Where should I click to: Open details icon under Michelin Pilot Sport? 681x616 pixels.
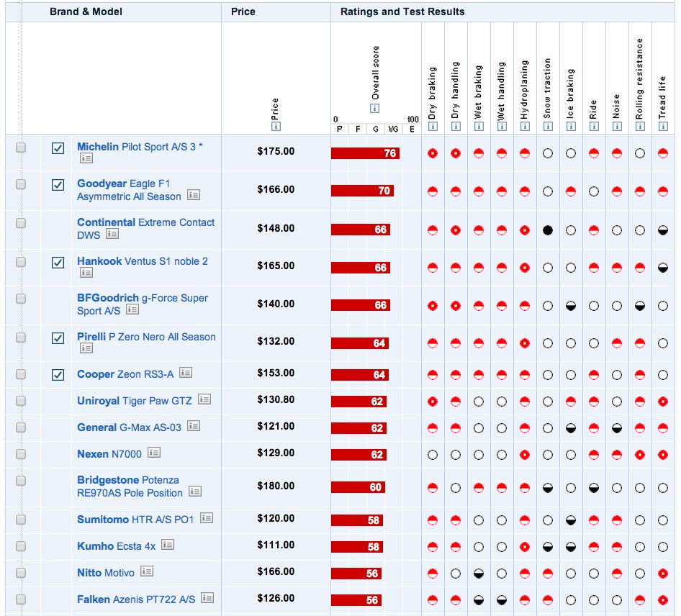86,158
